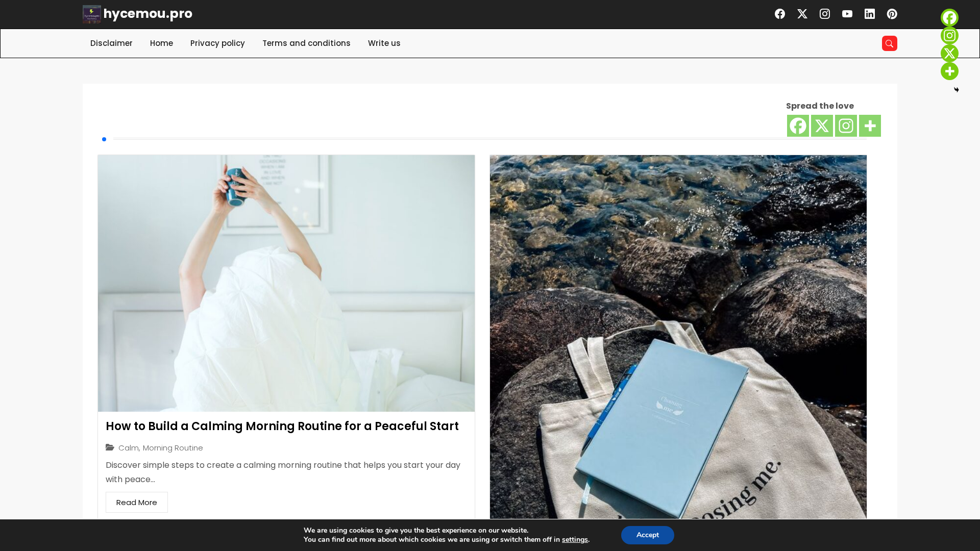980x551 pixels.
Task: Open cookie settings link
Action: coord(575,540)
